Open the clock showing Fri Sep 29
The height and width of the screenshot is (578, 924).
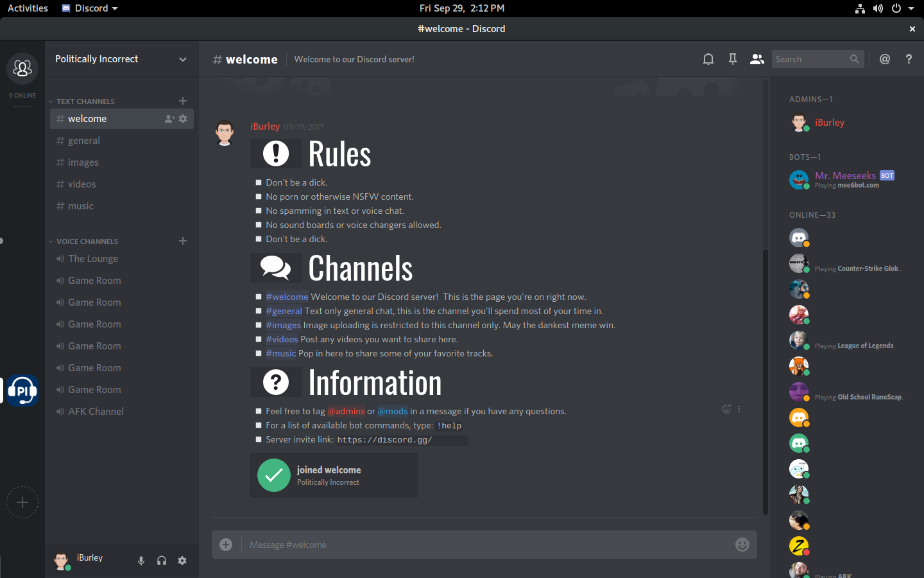pos(462,8)
